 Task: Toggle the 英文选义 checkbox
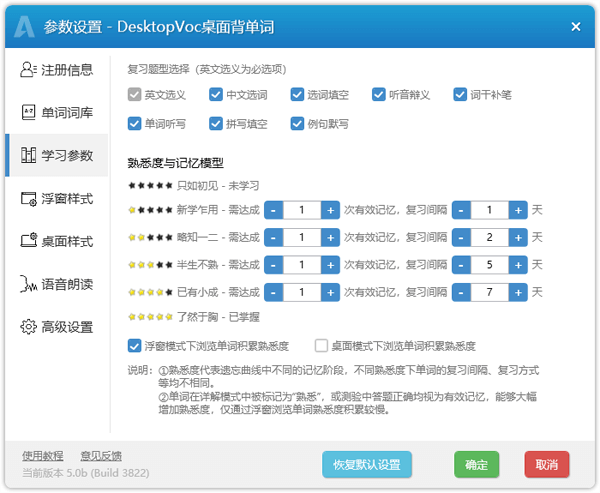click(134, 95)
